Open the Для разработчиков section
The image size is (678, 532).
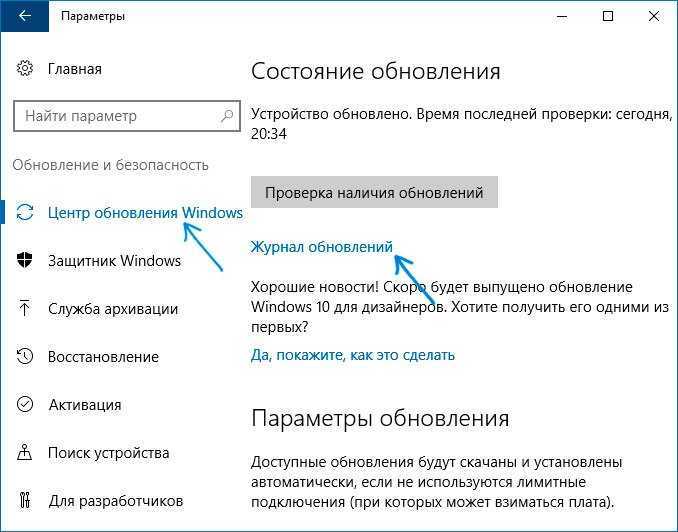(x=115, y=501)
